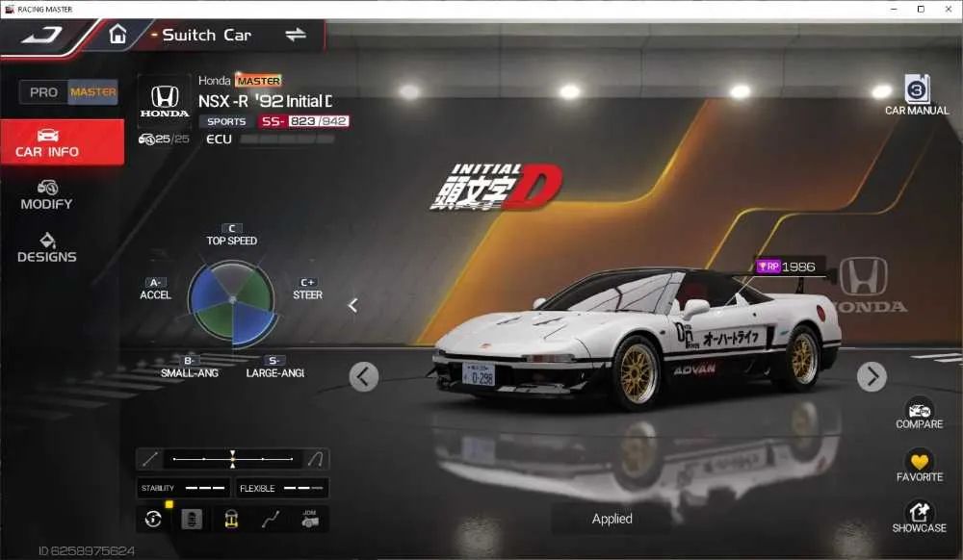Click the LARGE-ANG drift rating label
963x560 pixels.
pyautogui.click(x=274, y=367)
